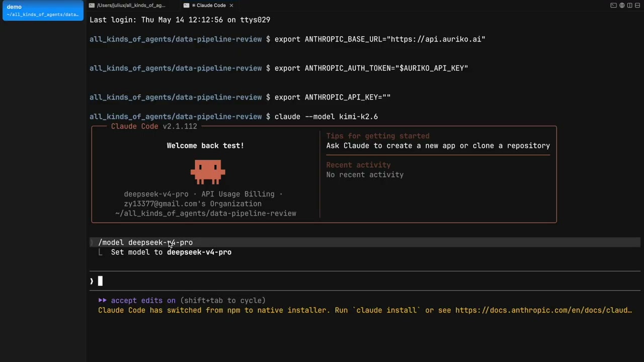The image size is (644, 362).
Task: Split the pane vertically with the columns icon
Action: [630, 6]
